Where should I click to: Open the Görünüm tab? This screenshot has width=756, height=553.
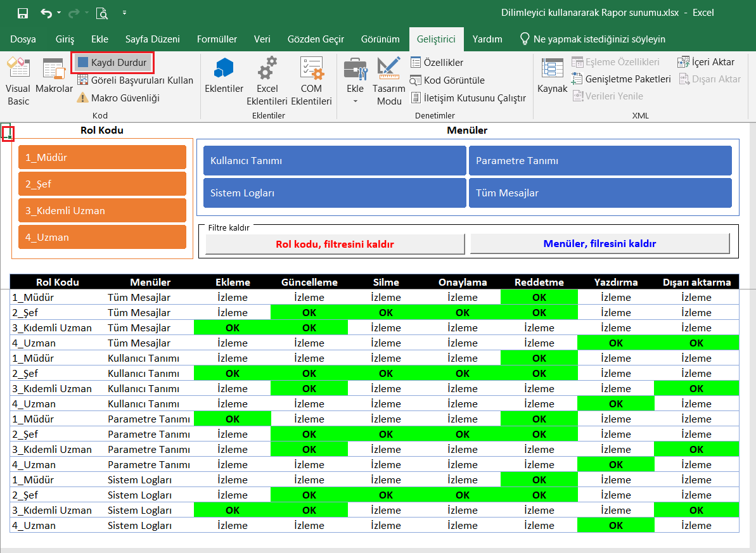point(380,39)
